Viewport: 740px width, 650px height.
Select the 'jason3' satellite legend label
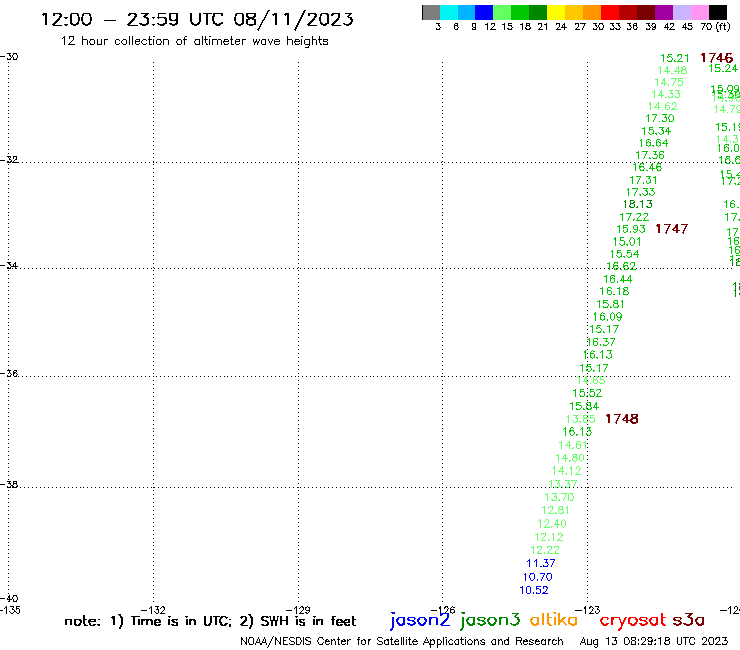490,620
